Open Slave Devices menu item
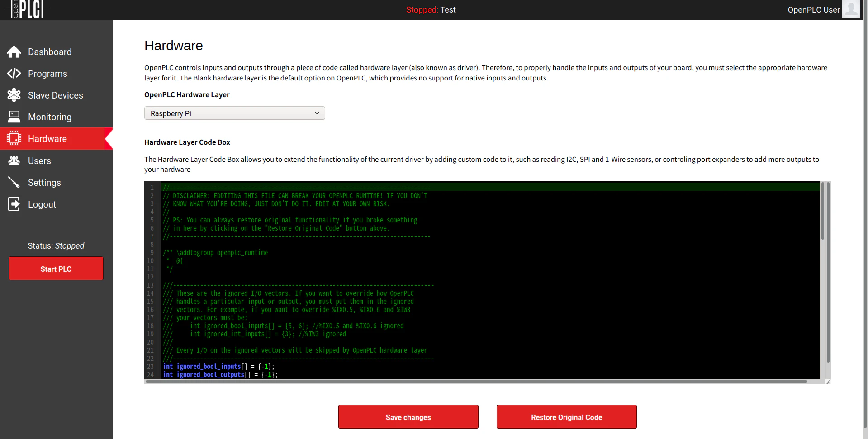The image size is (868, 439). 56,95
